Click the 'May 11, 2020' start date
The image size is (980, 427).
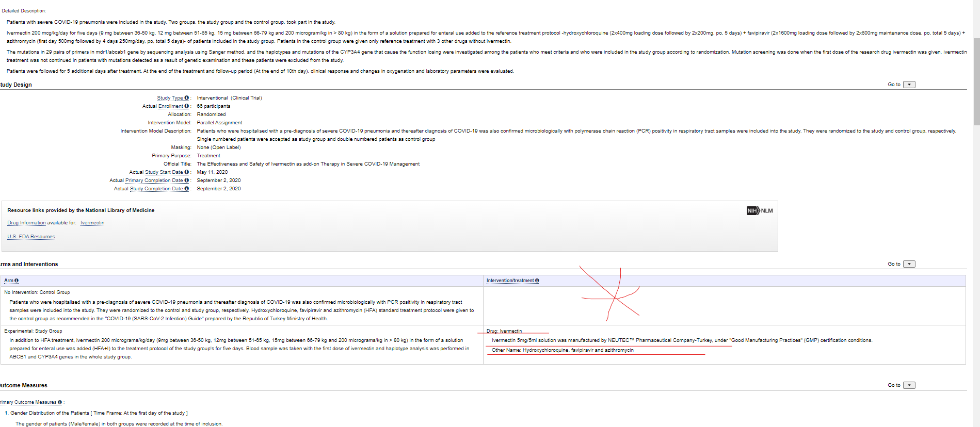[212, 172]
